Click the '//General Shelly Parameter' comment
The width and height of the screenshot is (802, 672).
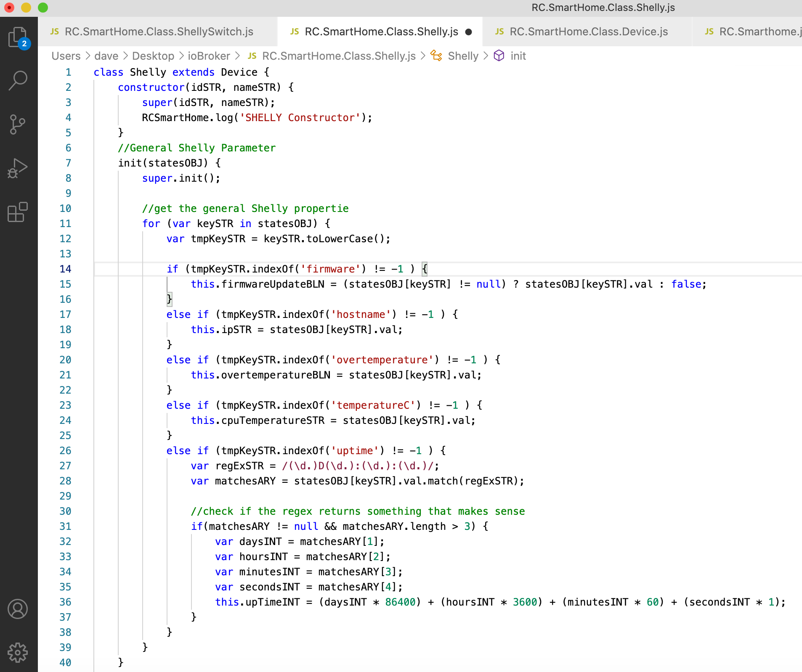(197, 148)
